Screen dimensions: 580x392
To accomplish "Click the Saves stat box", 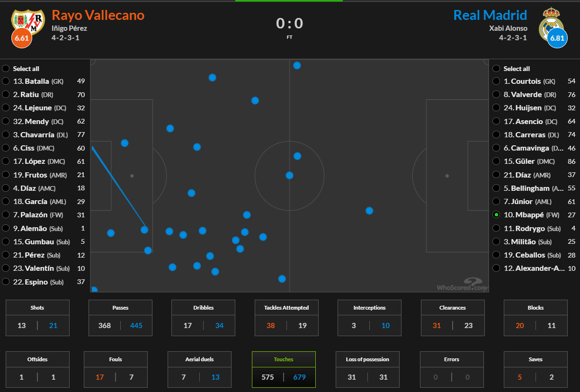I will pyautogui.click(x=535, y=369).
